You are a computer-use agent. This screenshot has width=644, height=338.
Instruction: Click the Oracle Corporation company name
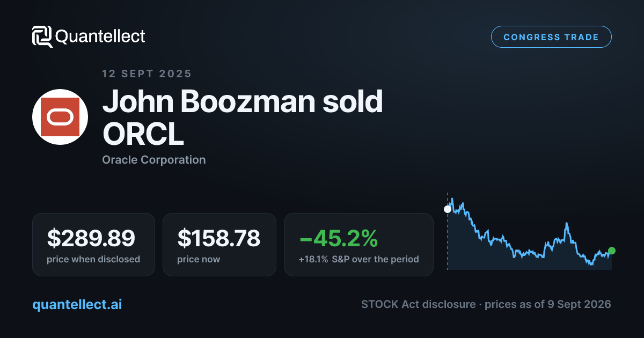coord(154,160)
